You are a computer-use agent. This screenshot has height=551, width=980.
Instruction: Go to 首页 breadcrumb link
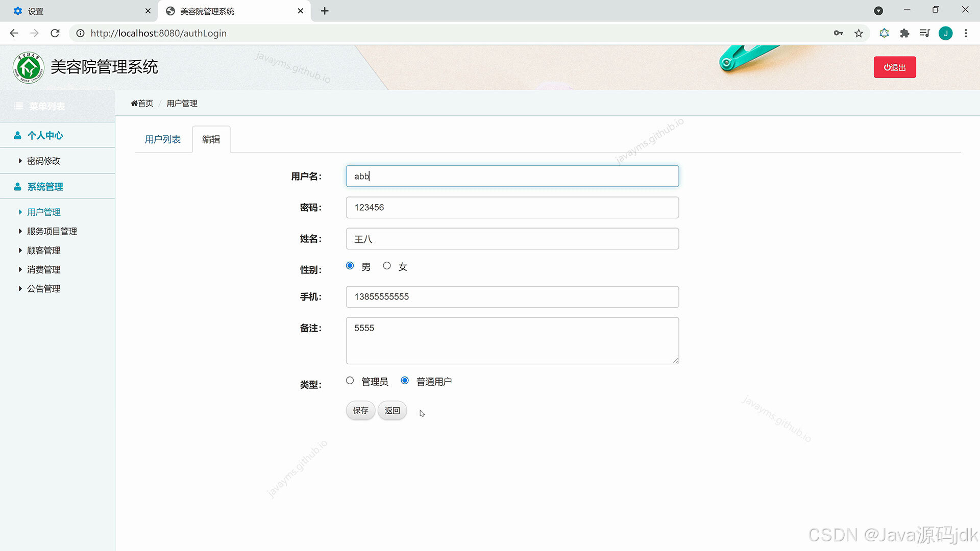[142, 103]
